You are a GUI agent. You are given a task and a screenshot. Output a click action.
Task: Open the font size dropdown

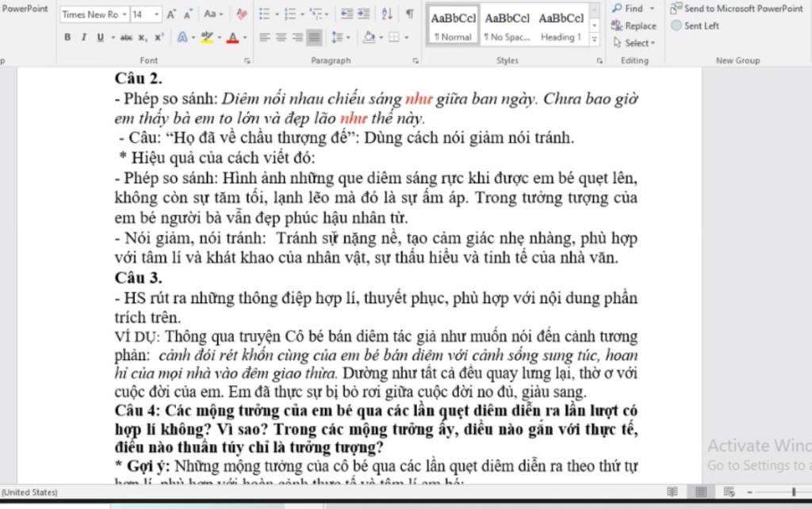tap(156, 14)
